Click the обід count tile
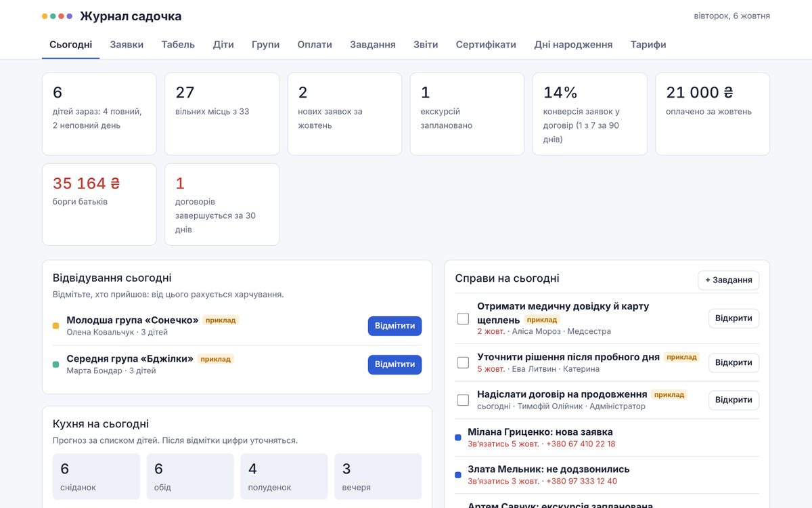The width and height of the screenshot is (812, 508). tap(190, 477)
